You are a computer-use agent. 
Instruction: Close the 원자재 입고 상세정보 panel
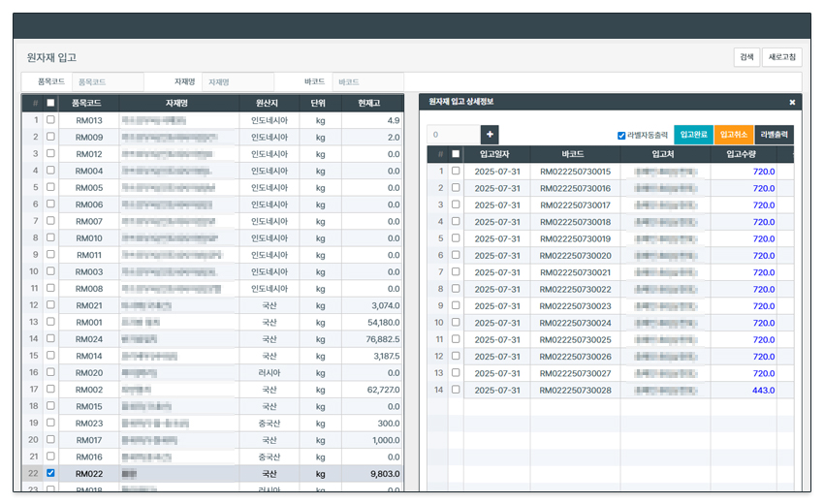click(792, 102)
